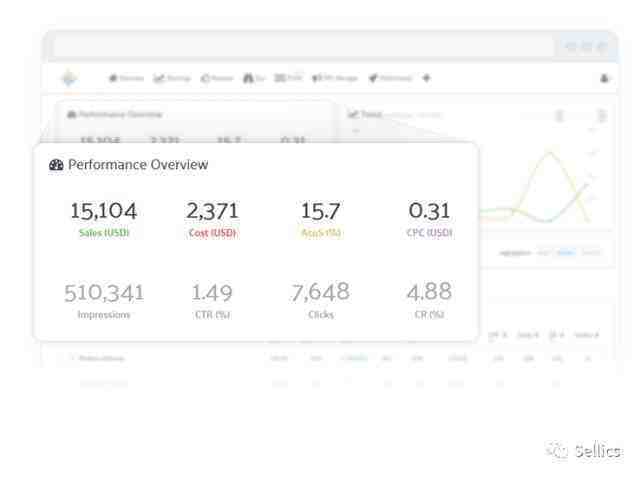Select the 15.7 ACoS value
Image resolution: width=640 pixels, height=477 pixels.
[x=320, y=211]
